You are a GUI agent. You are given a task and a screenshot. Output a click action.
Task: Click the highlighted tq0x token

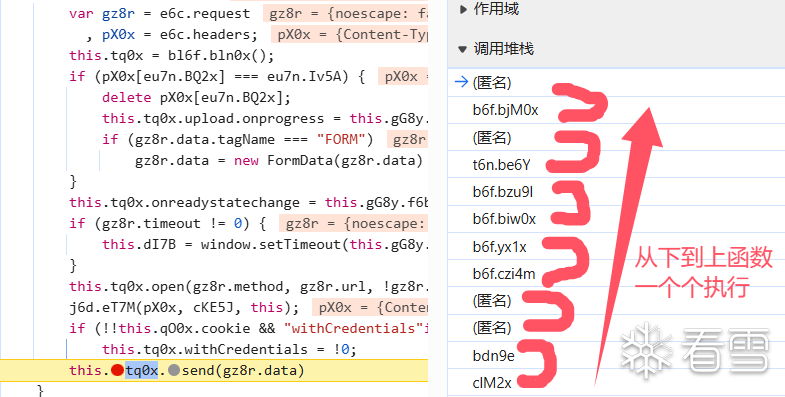pos(141,370)
